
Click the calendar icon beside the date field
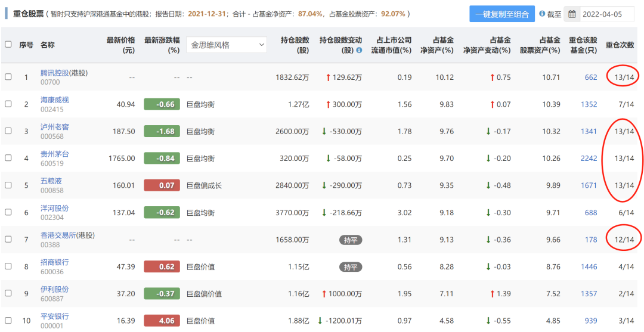pyautogui.click(x=572, y=14)
